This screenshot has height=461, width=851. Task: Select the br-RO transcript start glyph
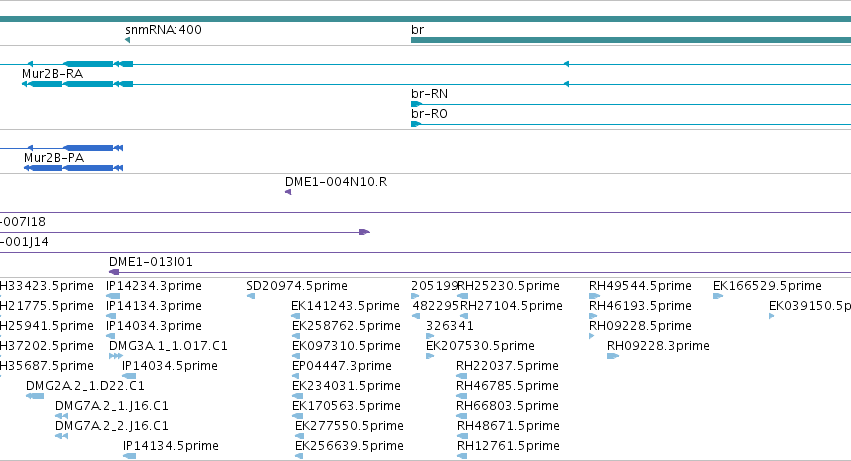[x=416, y=124]
